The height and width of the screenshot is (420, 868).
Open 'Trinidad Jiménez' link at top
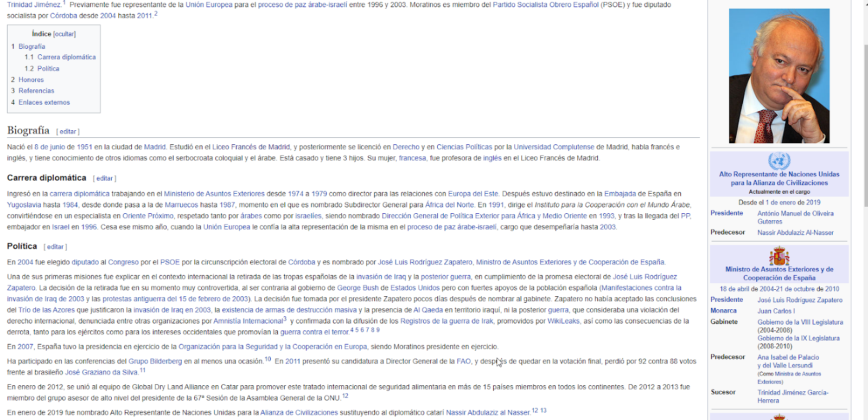click(34, 5)
